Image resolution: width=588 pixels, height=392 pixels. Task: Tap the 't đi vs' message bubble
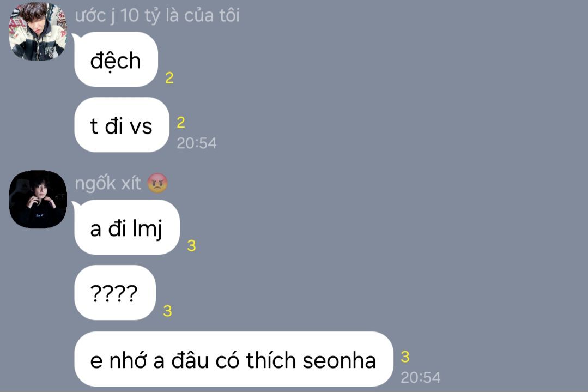pos(122,125)
